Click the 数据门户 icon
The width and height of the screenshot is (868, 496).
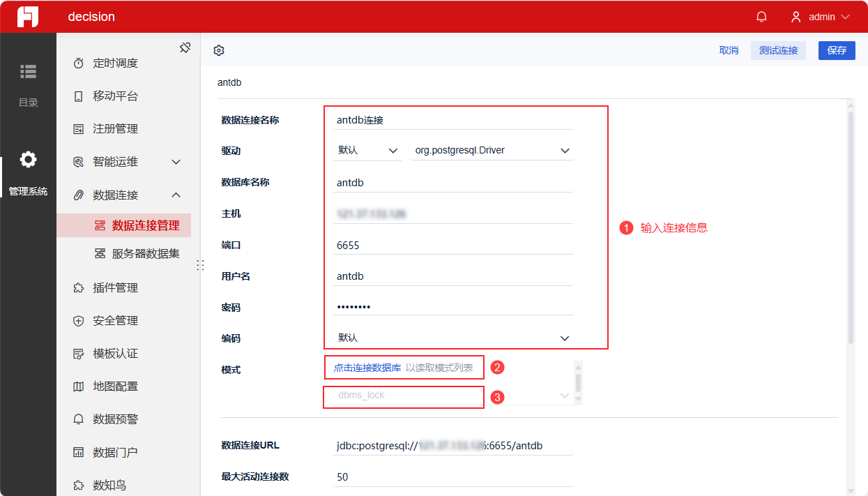(x=79, y=452)
